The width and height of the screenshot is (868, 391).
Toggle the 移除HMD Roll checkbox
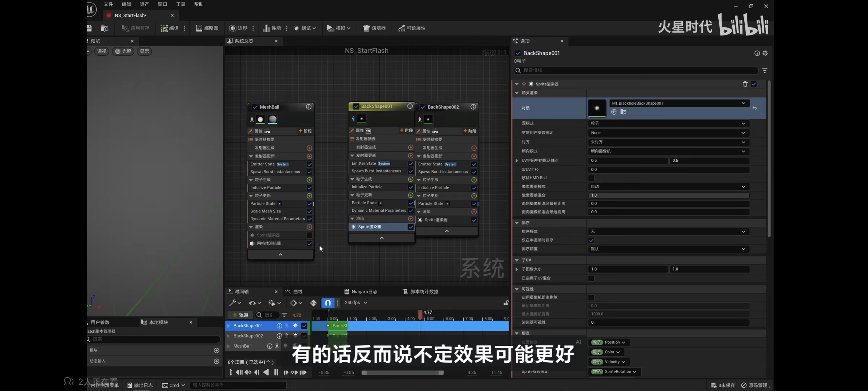(x=591, y=178)
